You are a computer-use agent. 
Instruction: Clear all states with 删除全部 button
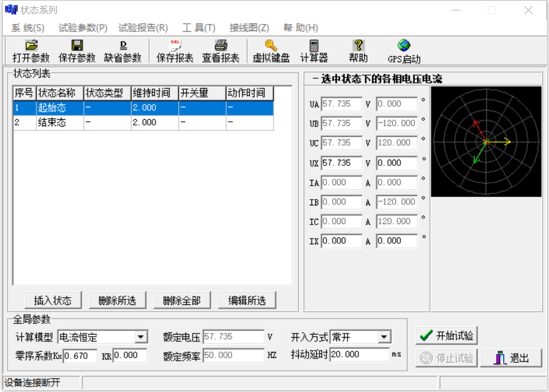tap(182, 300)
